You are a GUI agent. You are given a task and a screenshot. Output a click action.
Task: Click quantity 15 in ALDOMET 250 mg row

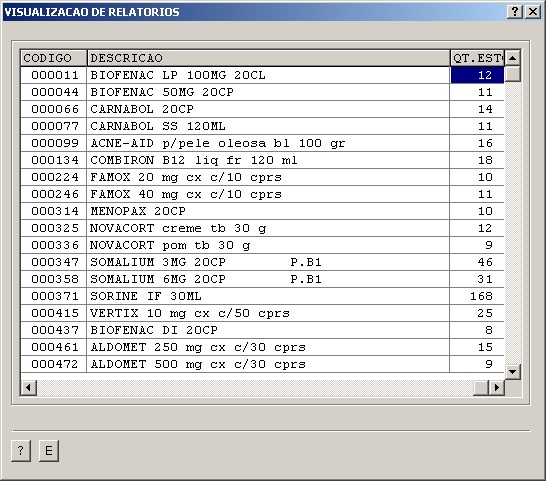(477, 347)
